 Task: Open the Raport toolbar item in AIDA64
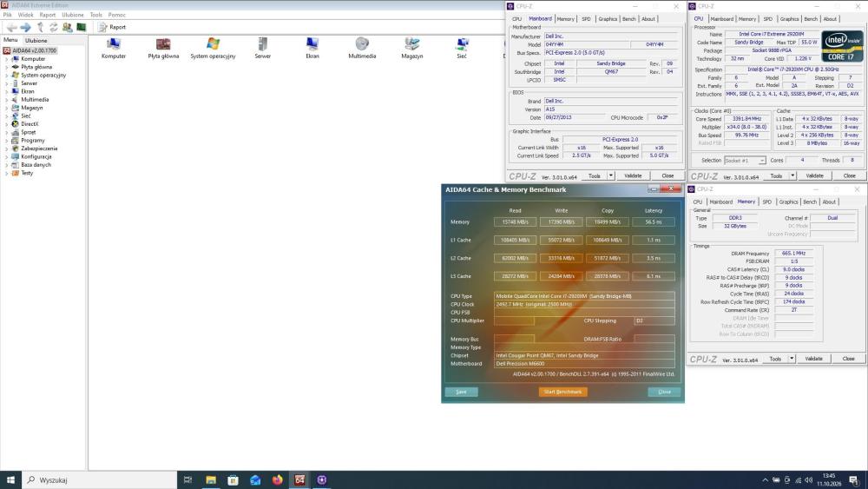(x=112, y=27)
